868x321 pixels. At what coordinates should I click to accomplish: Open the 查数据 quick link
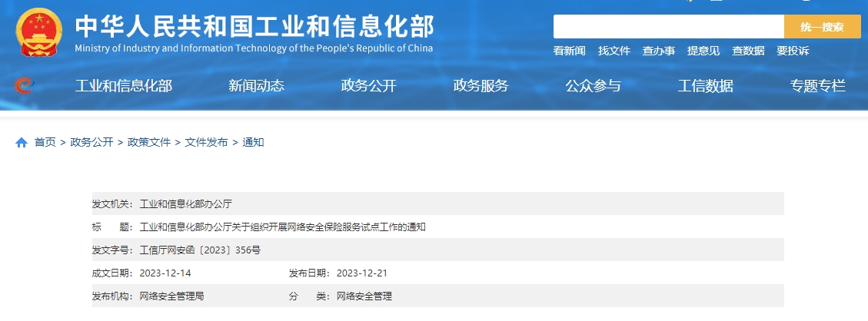pos(747,51)
